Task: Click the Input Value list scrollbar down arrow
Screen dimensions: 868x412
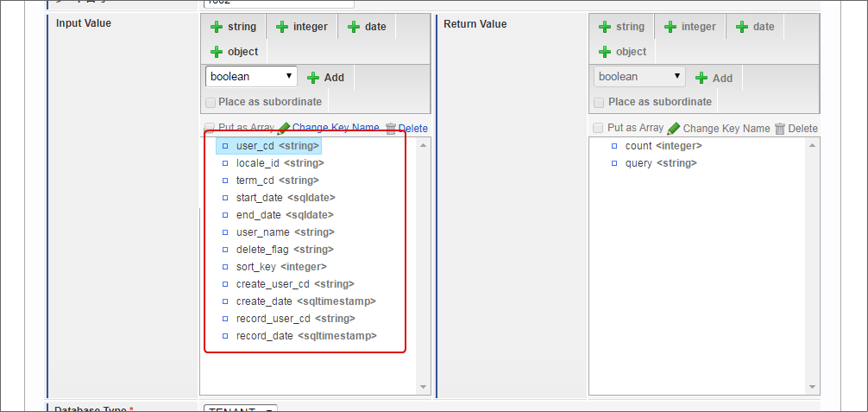Action: (x=424, y=387)
